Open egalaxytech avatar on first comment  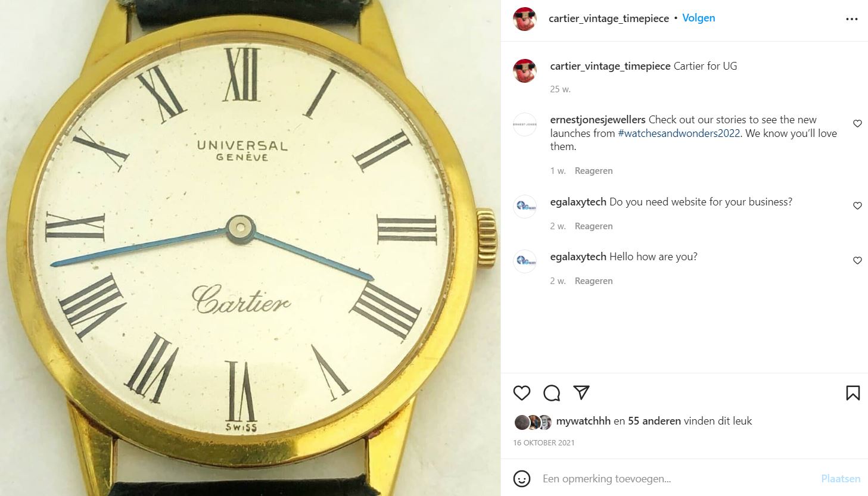(x=525, y=207)
